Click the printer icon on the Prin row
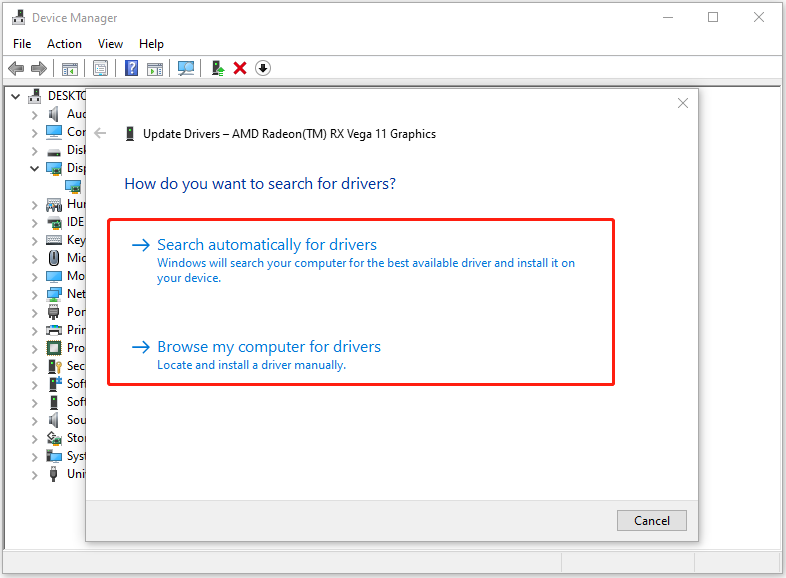Image resolution: width=786 pixels, height=578 pixels. point(54,330)
